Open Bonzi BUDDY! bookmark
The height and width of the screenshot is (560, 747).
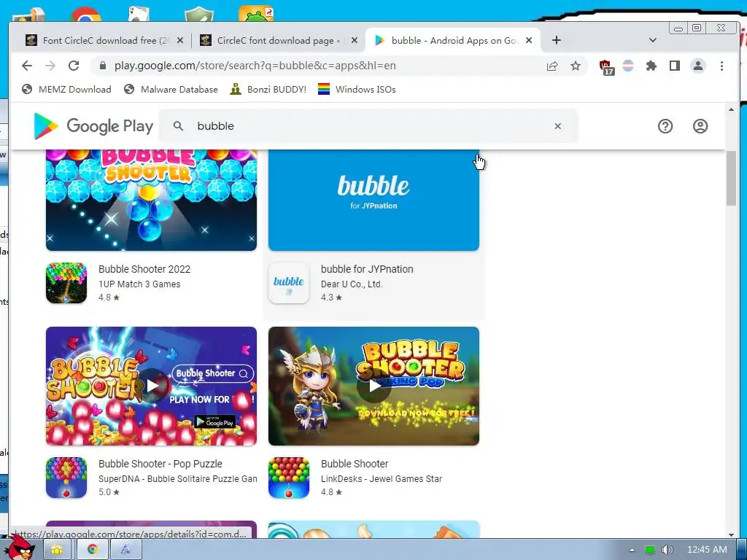click(x=268, y=90)
